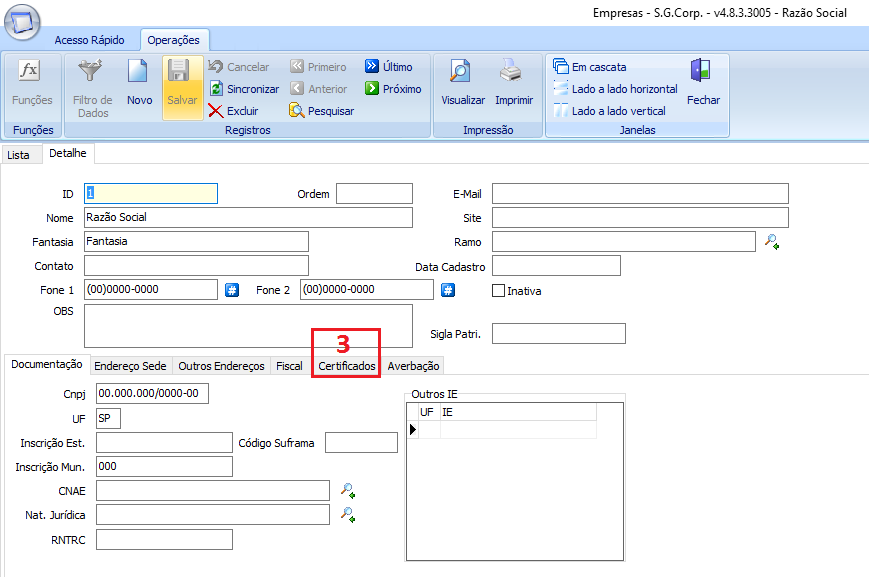Viewport: 869px width, 577px height.
Task: Open Nat. Jurídica lookup magnifier icon
Action: [347, 514]
